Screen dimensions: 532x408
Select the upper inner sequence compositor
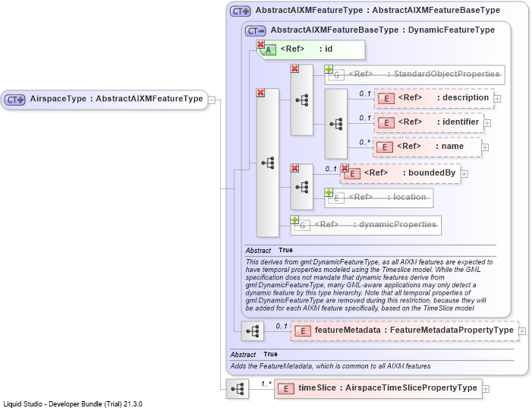click(301, 100)
